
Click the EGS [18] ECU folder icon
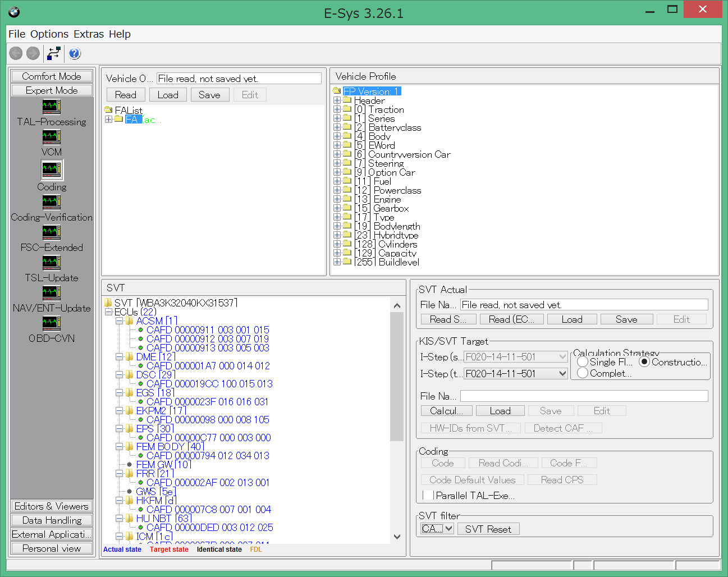coord(130,392)
